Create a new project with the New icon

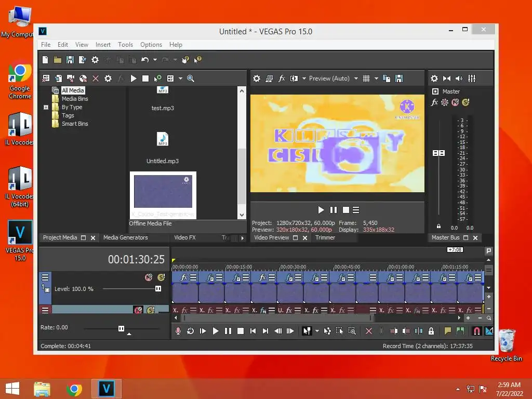[x=45, y=60]
